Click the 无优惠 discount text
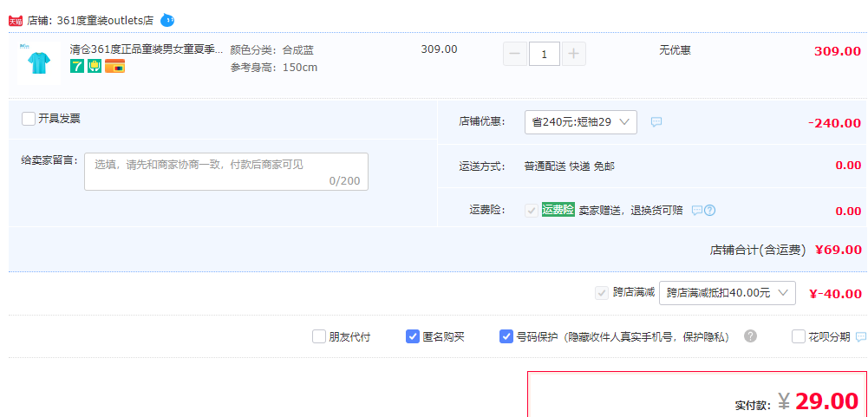Viewport: 868px width, 417px height. click(x=675, y=50)
